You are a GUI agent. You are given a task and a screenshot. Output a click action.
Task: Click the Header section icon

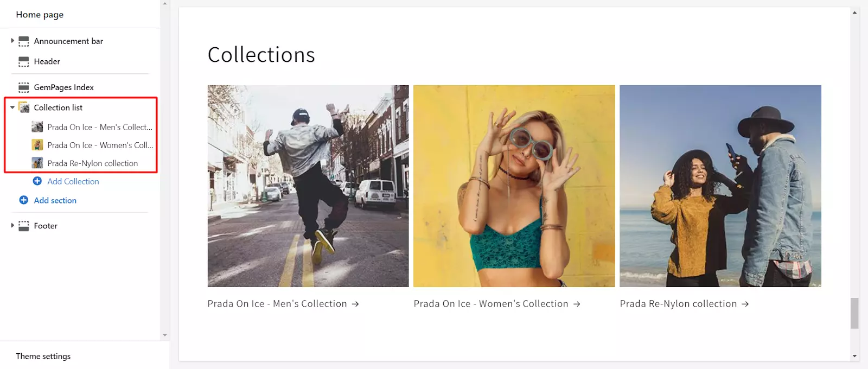[24, 62]
